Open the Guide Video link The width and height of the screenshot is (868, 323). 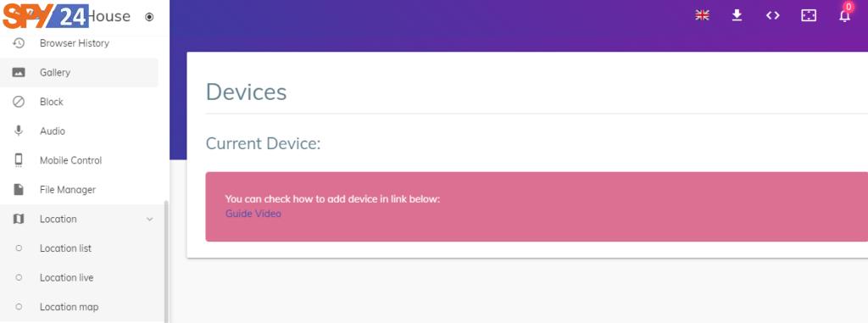253,214
